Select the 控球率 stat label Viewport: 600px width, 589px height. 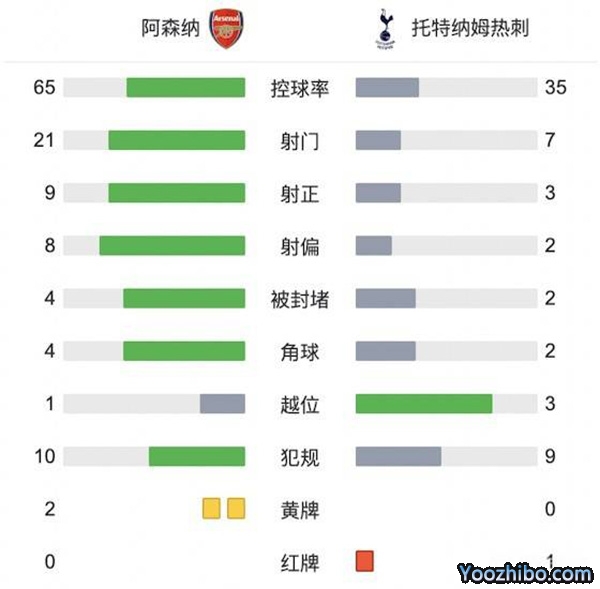coord(300,88)
